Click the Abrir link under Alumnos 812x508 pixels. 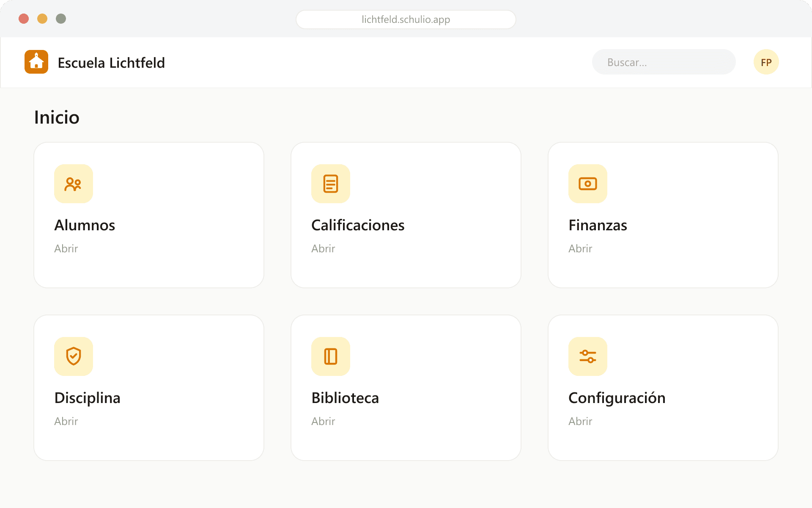coord(66,248)
